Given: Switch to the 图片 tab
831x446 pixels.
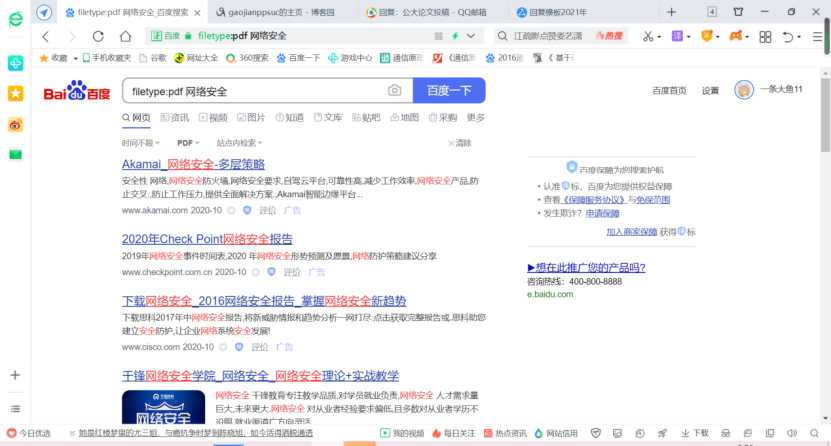Looking at the screenshot, I should 251,118.
